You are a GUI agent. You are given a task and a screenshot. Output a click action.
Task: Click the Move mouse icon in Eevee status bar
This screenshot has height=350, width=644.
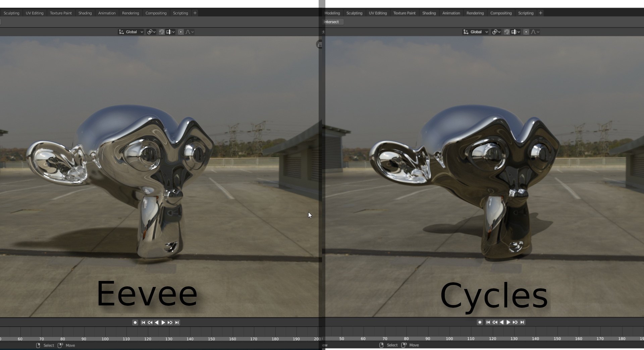60,345
